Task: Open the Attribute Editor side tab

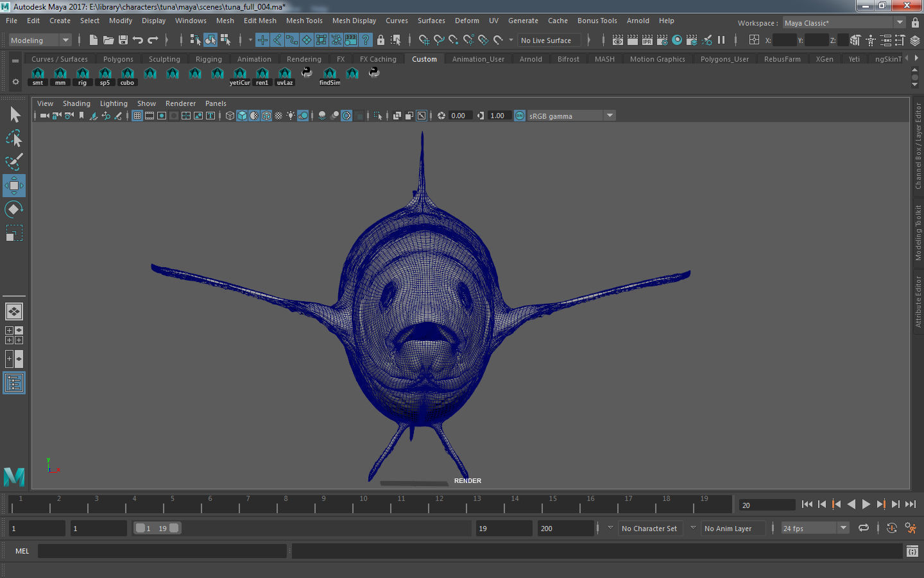Action: (918, 302)
